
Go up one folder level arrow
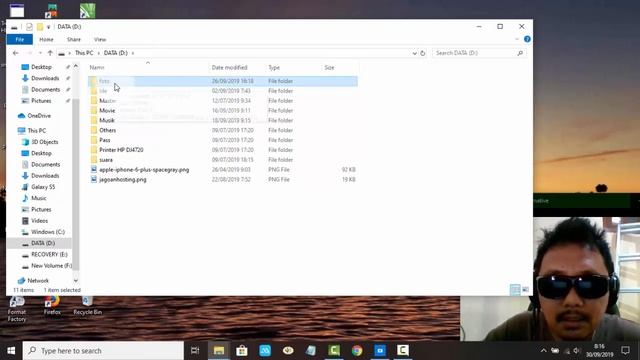(50, 53)
